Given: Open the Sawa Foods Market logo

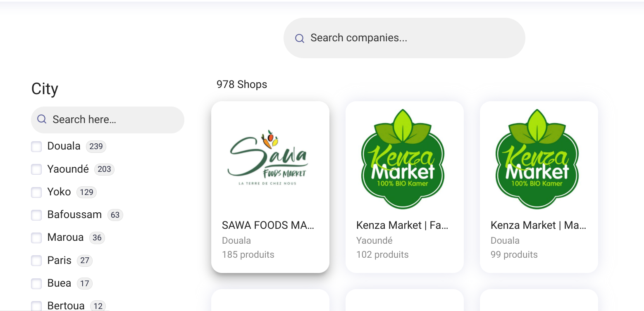Looking at the screenshot, I should pyautogui.click(x=268, y=158).
